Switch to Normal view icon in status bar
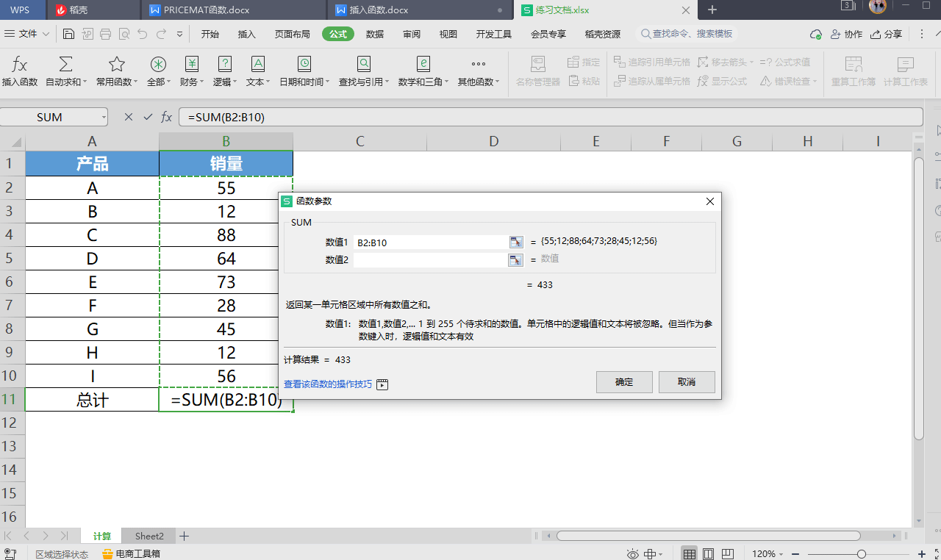 coord(689,554)
